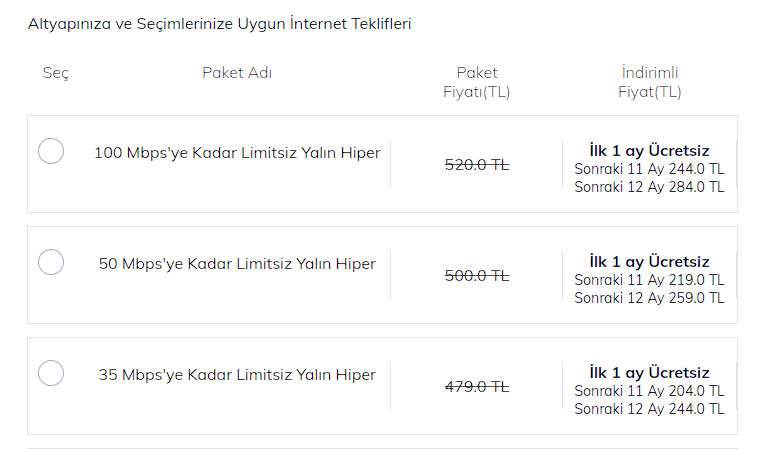Select the 100 Mbps package radio button
Image resolution: width=772 pixels, height=449 pixels.
[51, 151]
